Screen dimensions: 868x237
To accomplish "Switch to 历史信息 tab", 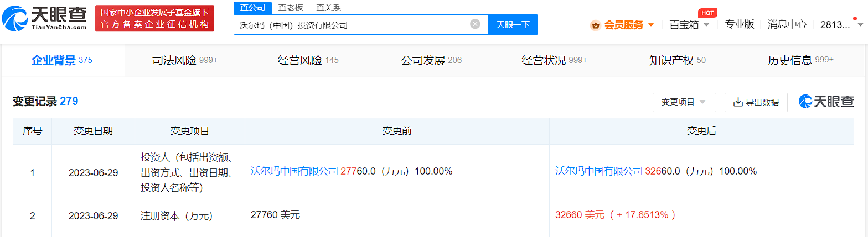I will pos(800,60).
